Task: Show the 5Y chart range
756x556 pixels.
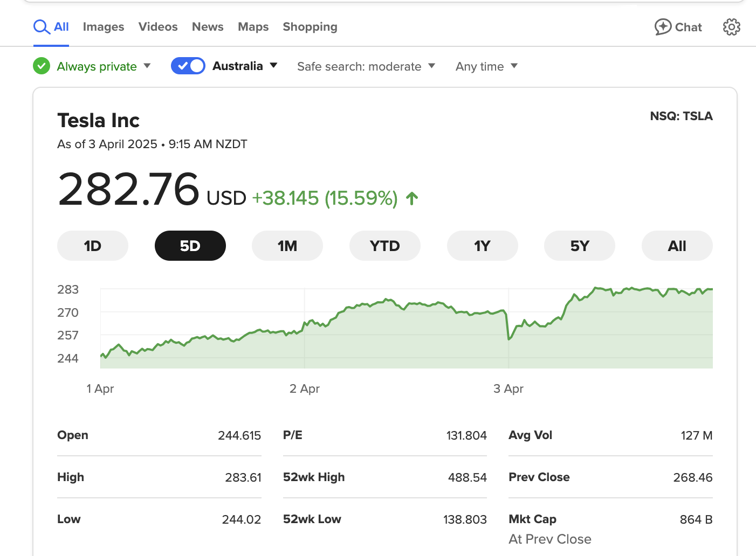Action: point(580,246)
